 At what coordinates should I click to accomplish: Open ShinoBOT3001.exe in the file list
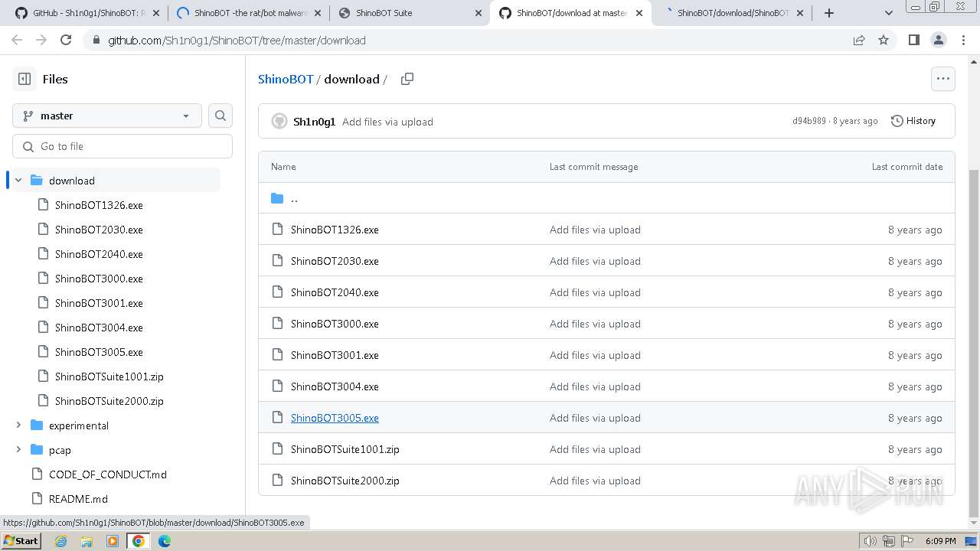click(335, 355)
